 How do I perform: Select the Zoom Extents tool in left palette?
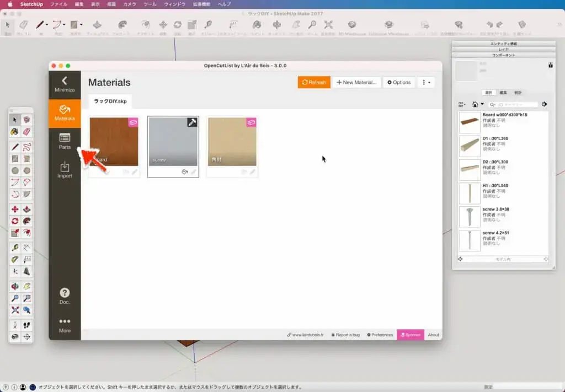pos(15,310)
